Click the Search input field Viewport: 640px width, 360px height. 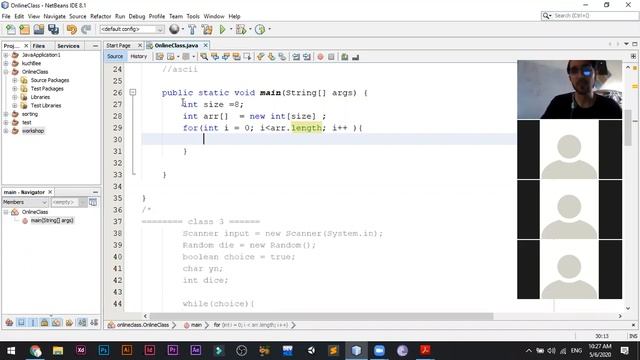[595, 16]
